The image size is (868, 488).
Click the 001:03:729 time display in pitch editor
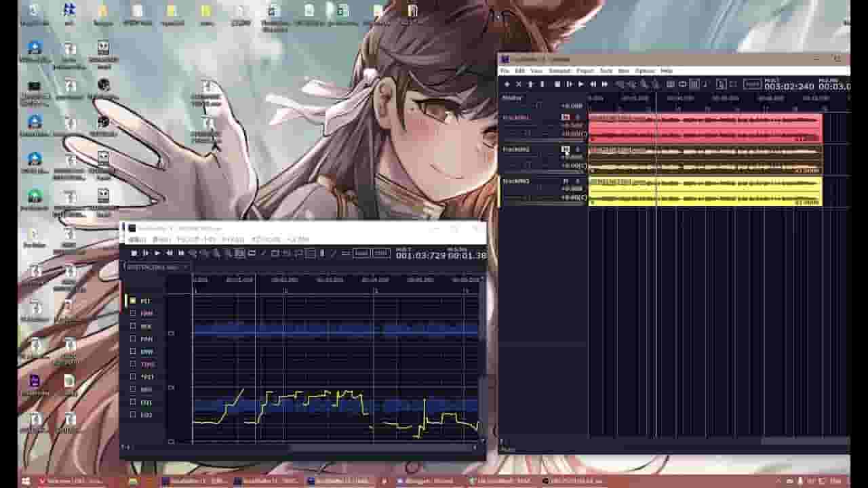(x=420, y=255)
